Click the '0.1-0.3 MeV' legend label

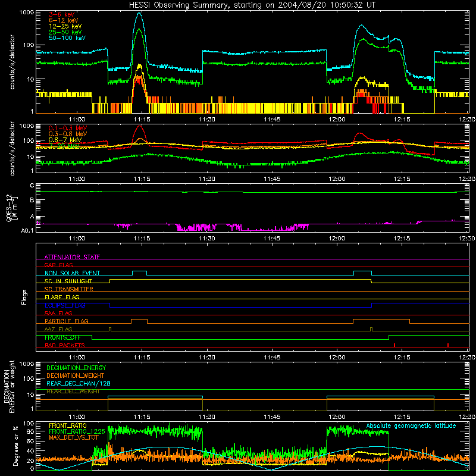click(x=68, y=128)
